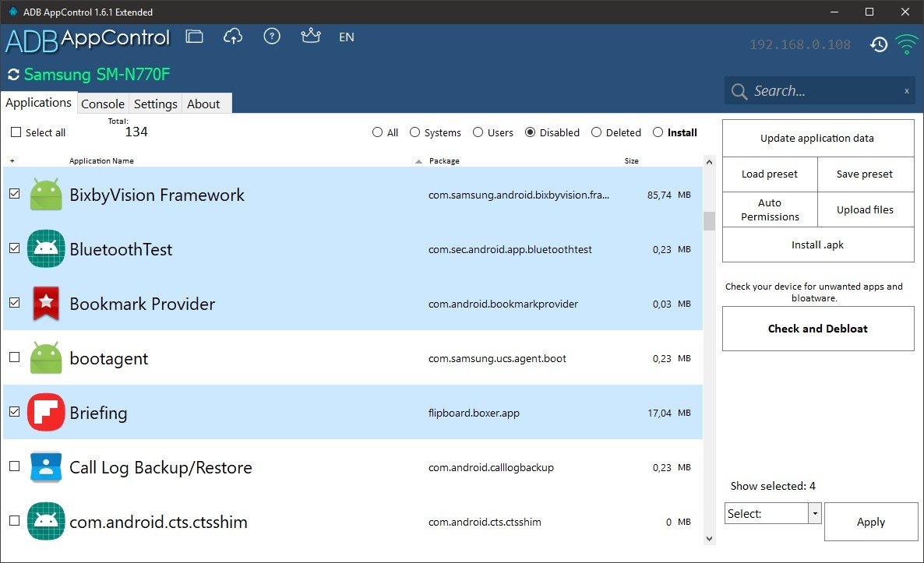Viewport: 924px width, 563px height.
Task: Click the Upload files button
Action: (x=865, y=209)
